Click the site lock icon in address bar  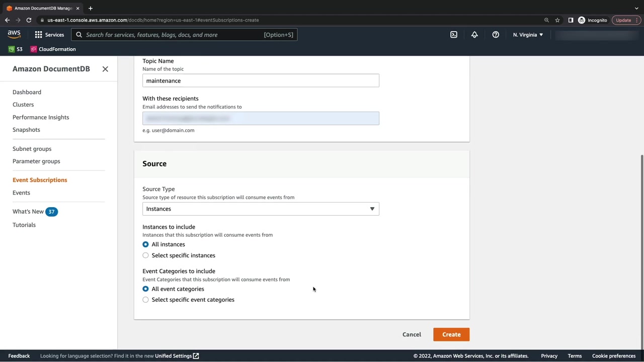click(42, 20)
